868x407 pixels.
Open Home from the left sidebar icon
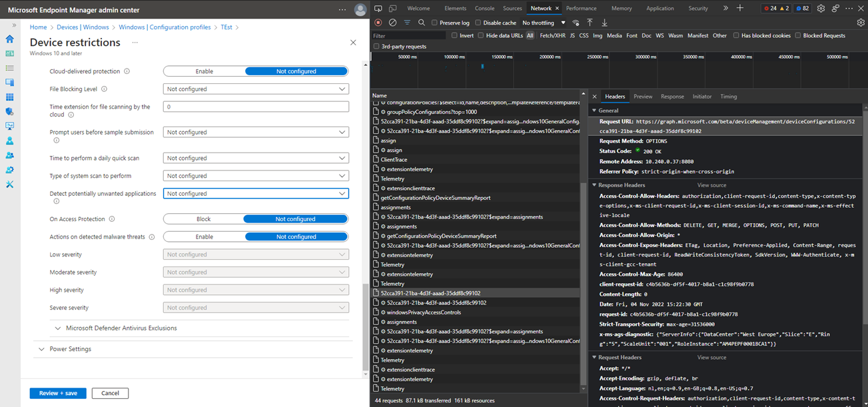pos(9,39)
